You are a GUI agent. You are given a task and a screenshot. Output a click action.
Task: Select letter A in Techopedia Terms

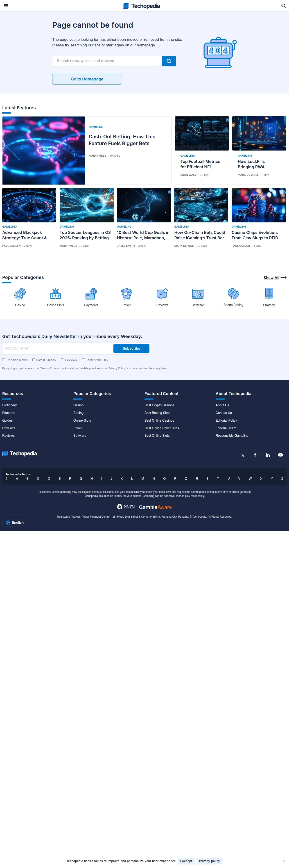[17, 479]
